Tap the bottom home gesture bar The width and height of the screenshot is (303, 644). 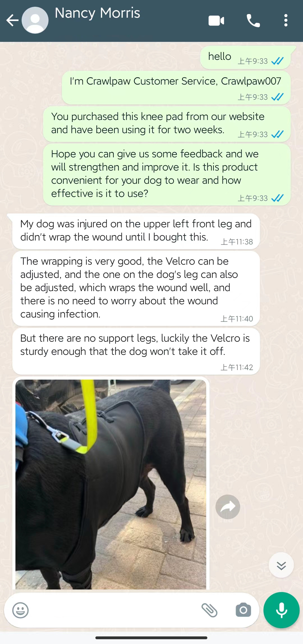tap(151, 638)
